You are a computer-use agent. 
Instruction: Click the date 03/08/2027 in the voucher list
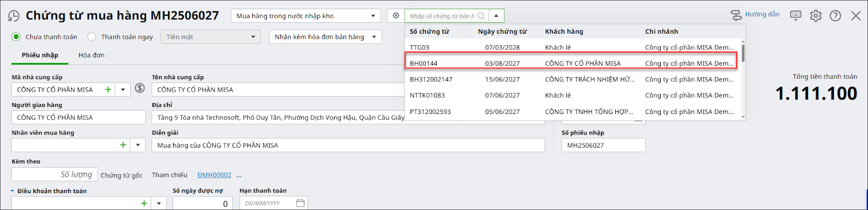502,63
